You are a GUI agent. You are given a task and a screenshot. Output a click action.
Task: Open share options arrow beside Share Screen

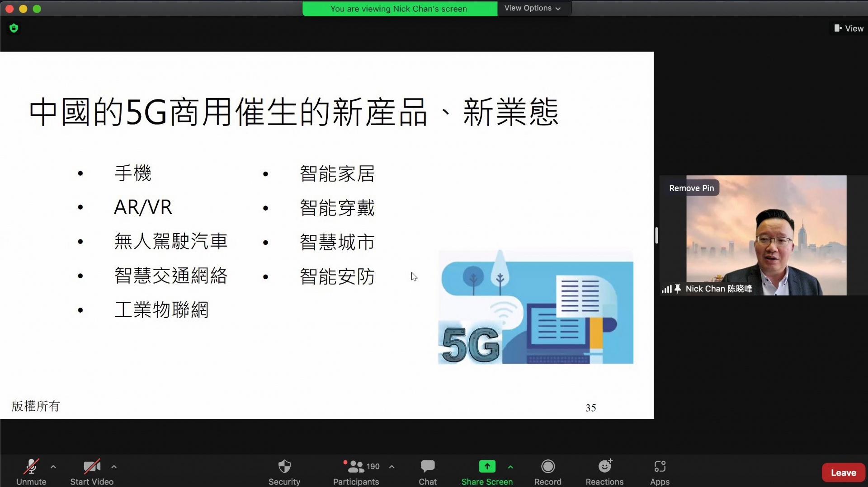click(x=510, y=467)
